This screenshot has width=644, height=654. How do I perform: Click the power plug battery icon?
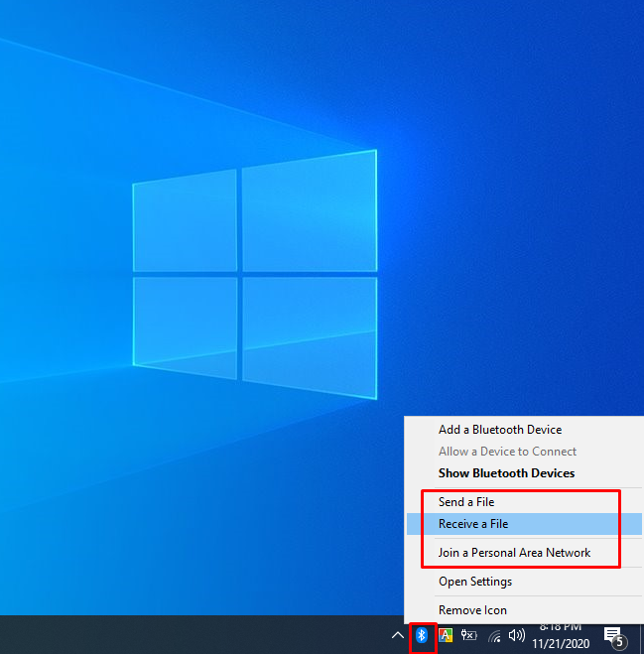(468, 635)
